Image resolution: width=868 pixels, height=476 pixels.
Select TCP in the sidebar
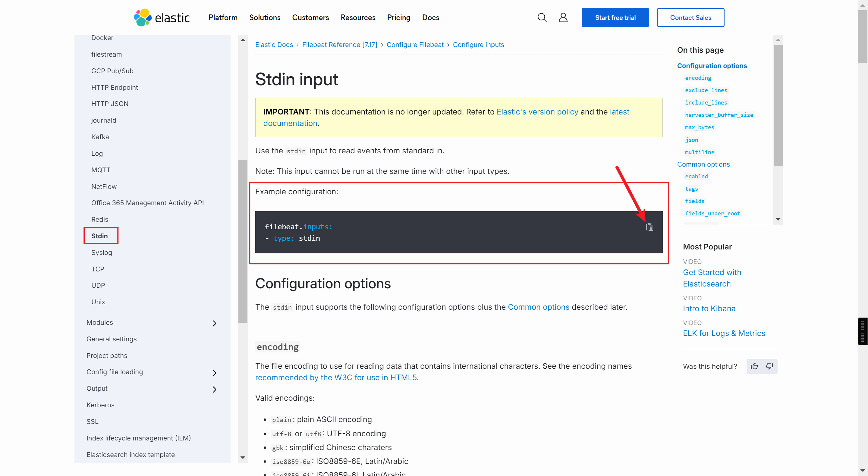97,269
